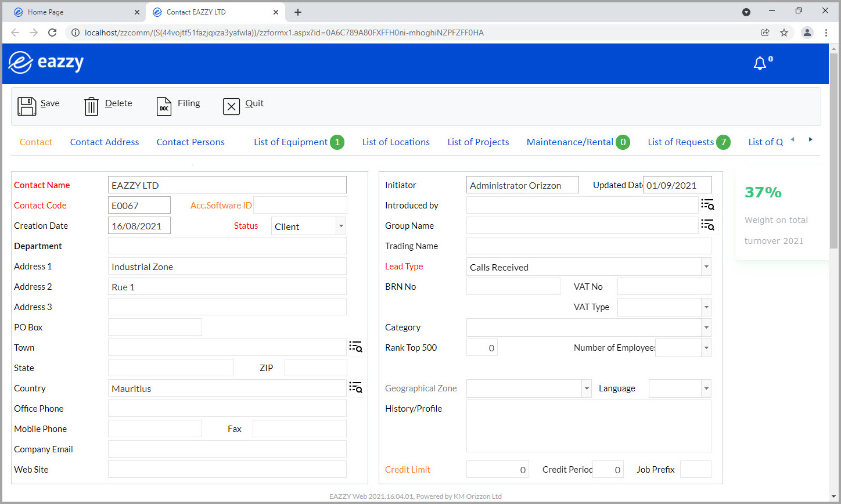Click the Save button label

click(50, 103)
